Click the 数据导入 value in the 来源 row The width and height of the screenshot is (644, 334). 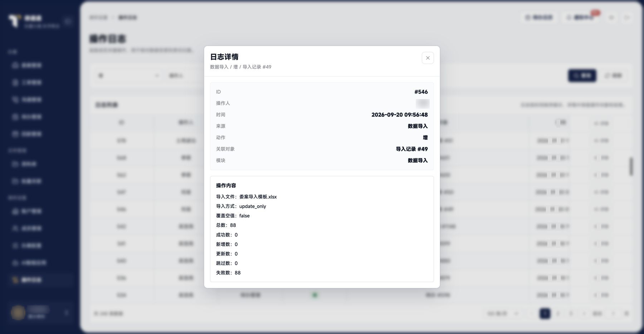click(x=418, y=126)
